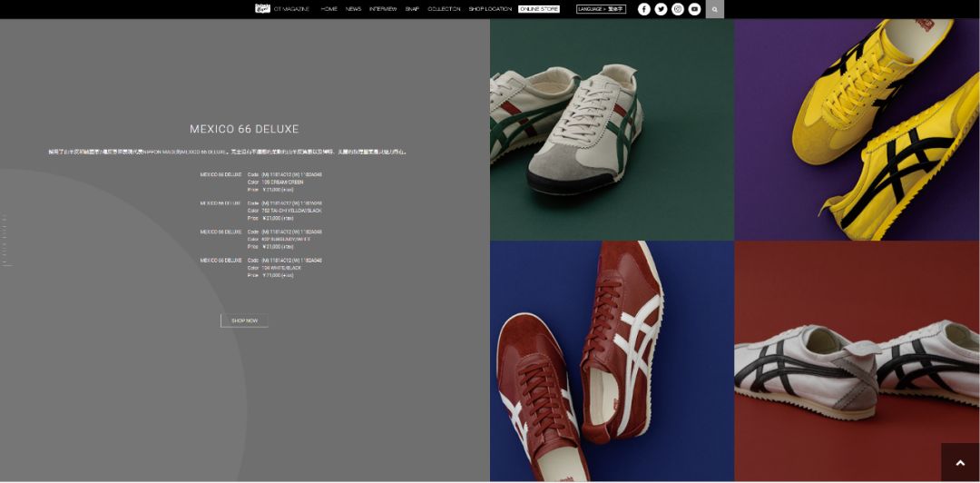The width and height of the screenshot is (980, 483).
Task: Open the SHOP LOCATION menu item
Action: tap(490, 9)
